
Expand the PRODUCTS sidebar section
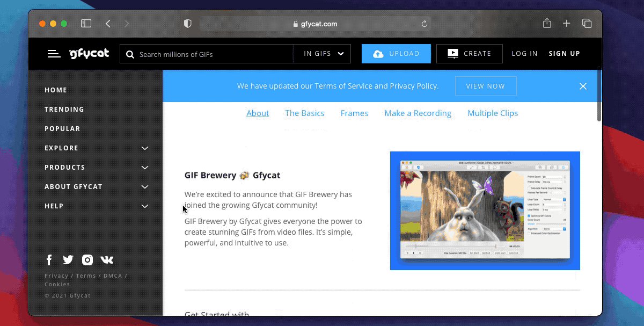pyautogui.click(x=144, y=168)
